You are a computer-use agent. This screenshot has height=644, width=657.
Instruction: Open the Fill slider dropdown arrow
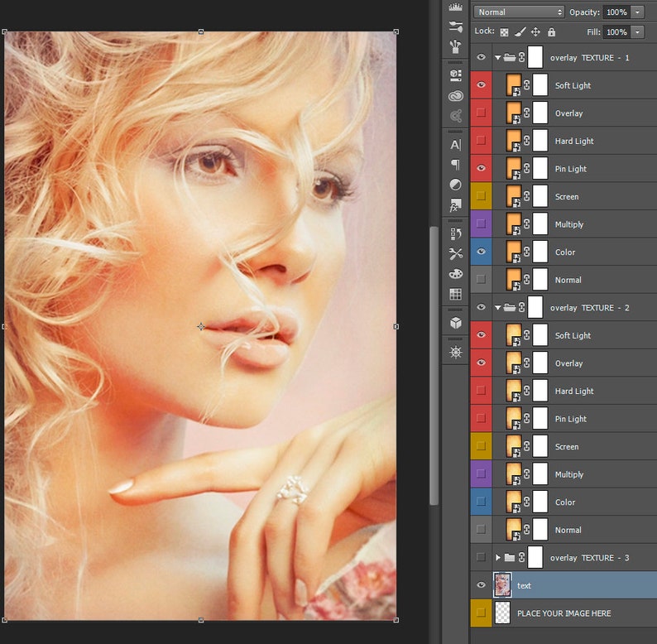point(638,31)
